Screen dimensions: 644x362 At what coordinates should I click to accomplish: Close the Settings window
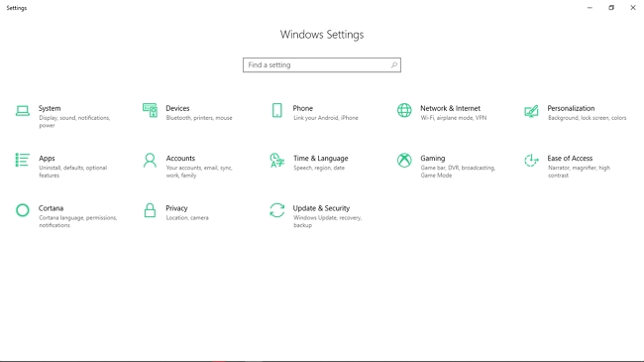(x=633, y=8)
